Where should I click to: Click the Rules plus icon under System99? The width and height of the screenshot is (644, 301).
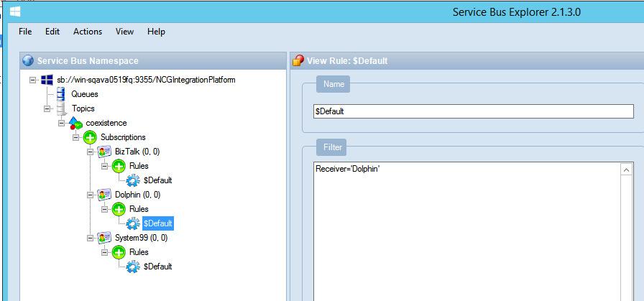click(119, 252)
